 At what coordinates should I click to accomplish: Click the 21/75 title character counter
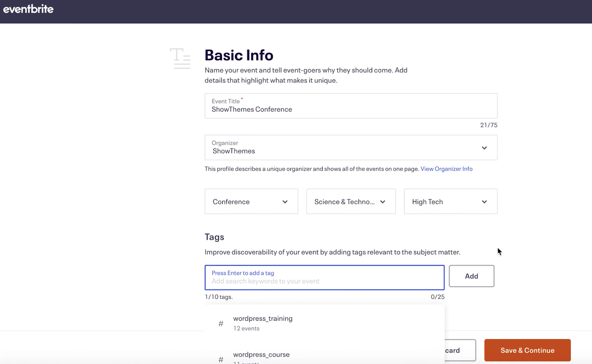click(x=488, y=125)
